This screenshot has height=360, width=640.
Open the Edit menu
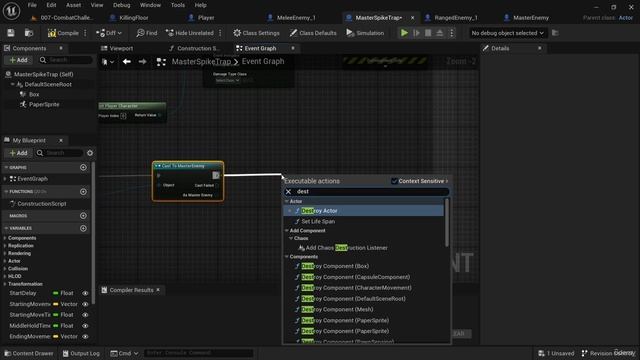point(51,5)
